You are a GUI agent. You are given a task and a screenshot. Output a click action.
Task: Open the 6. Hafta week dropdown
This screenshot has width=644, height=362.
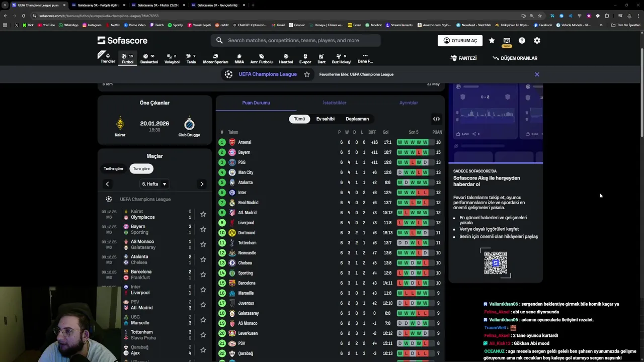pyautogui.click(x=154, y=184)
